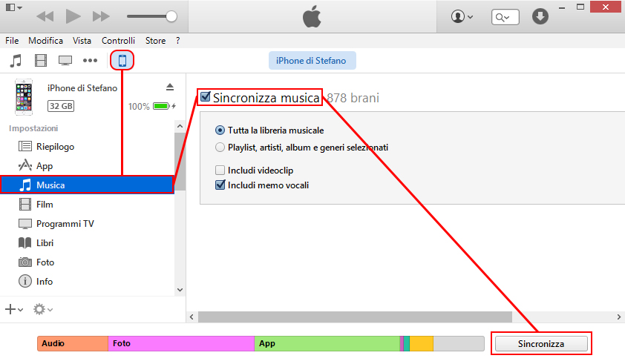This screenshot has height=364, width=625.
Task: Open the Modifica menu
Action: click(46, 41)
